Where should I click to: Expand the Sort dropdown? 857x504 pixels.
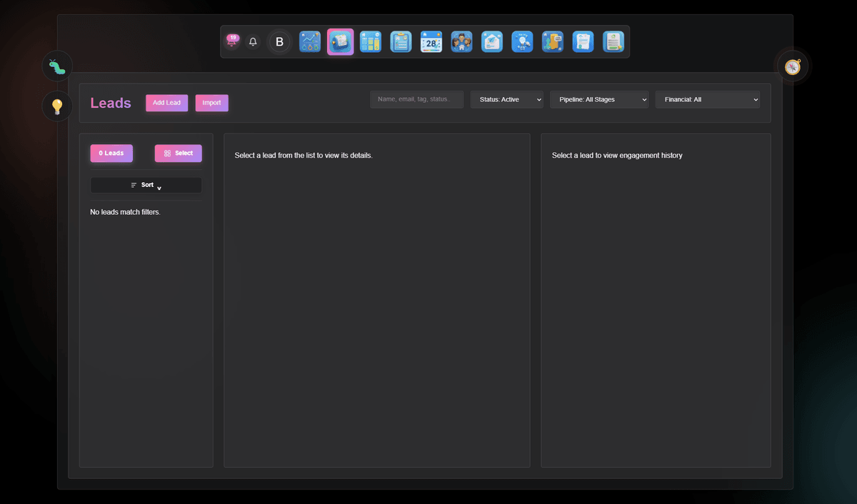click(x=146, y=185)
